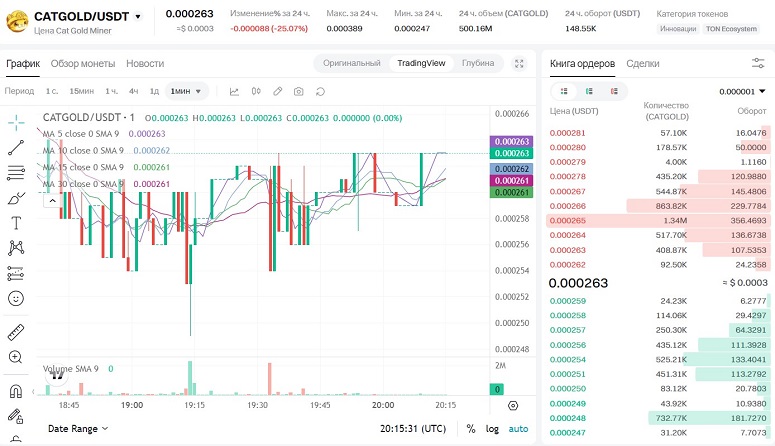Expand the Date Range menu
This screenshot has height=446, width=775.
click(78, 429)
